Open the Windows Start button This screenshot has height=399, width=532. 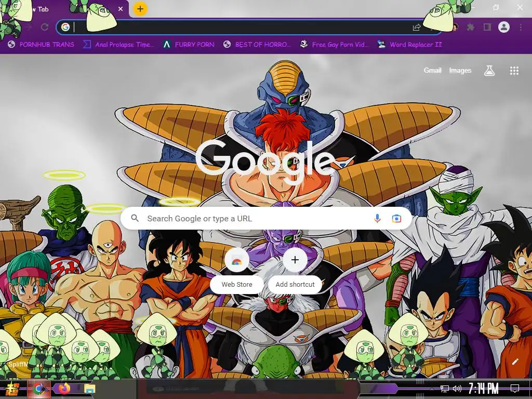pos(12,389)
